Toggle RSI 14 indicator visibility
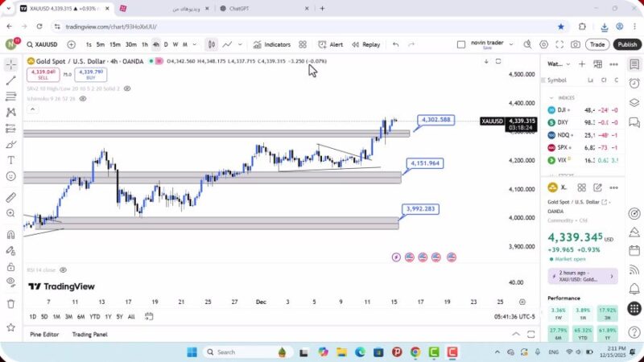 point(63,269)
